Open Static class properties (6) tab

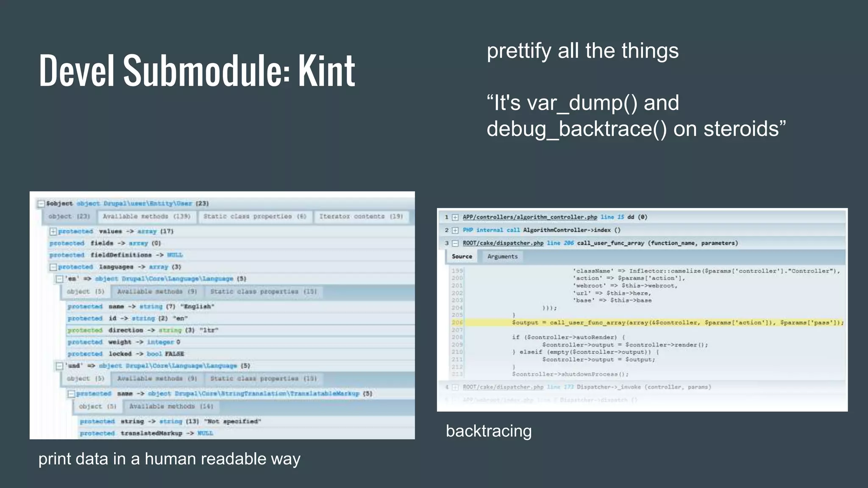(255, 216)
